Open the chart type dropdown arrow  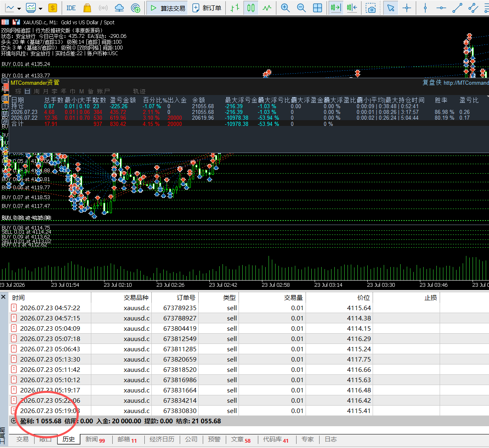19,8
